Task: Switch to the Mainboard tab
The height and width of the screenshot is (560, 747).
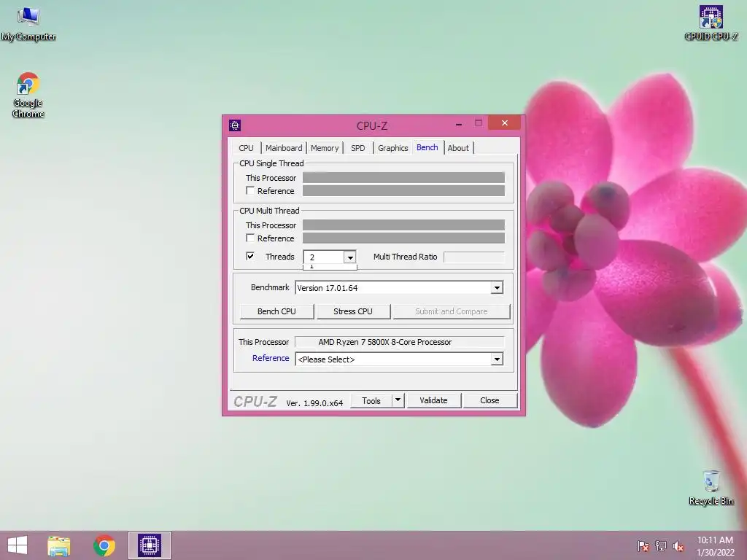Action: [x=284, y=148]
